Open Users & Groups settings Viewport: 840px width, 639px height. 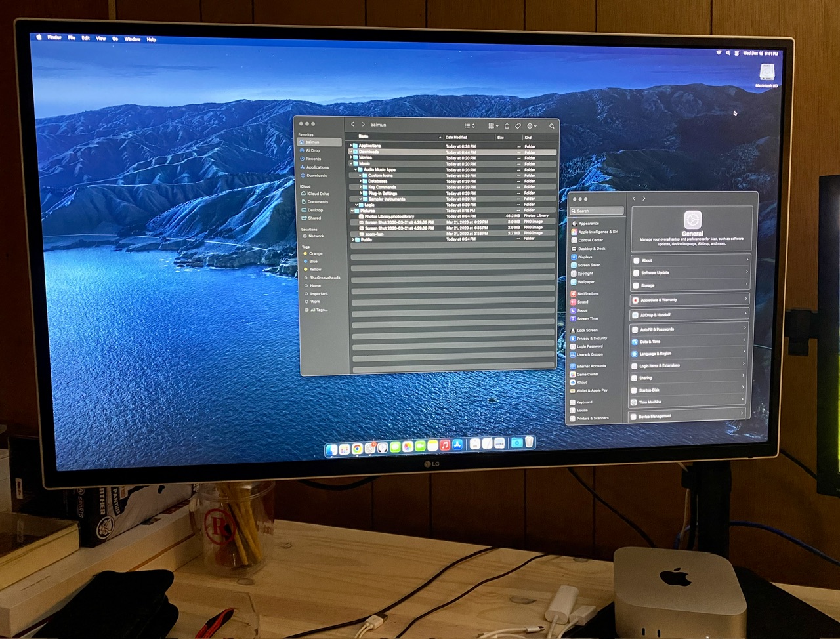[587, 354]
